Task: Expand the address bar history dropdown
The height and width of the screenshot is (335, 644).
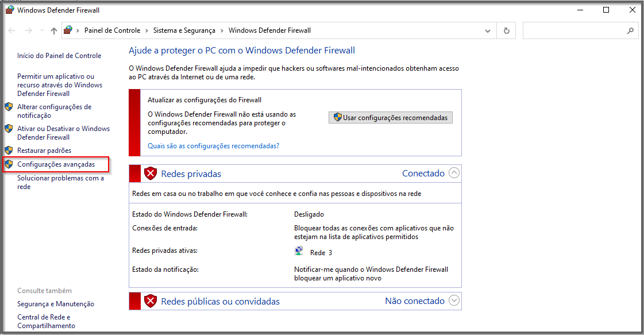Action: tap(488, 31)
